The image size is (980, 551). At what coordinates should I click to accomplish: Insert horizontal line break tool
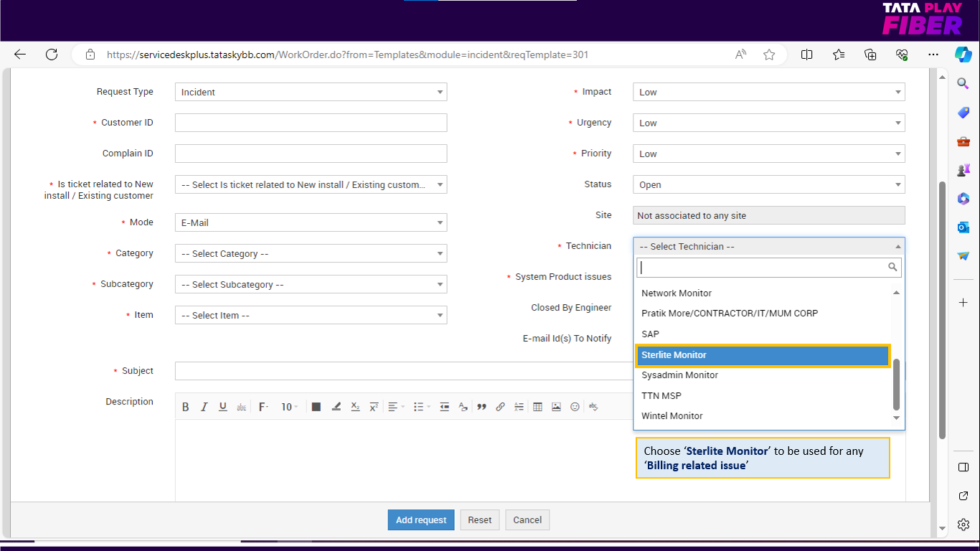coord(519,407)
